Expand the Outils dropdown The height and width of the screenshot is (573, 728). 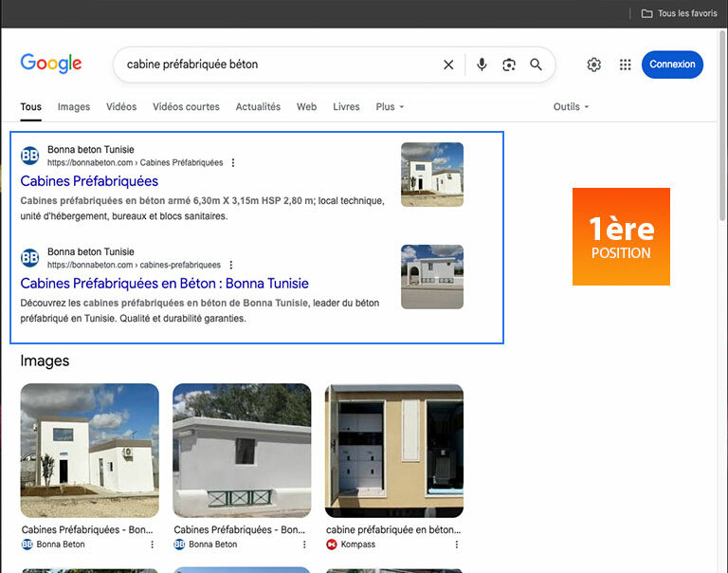click(x=571, y=107)
